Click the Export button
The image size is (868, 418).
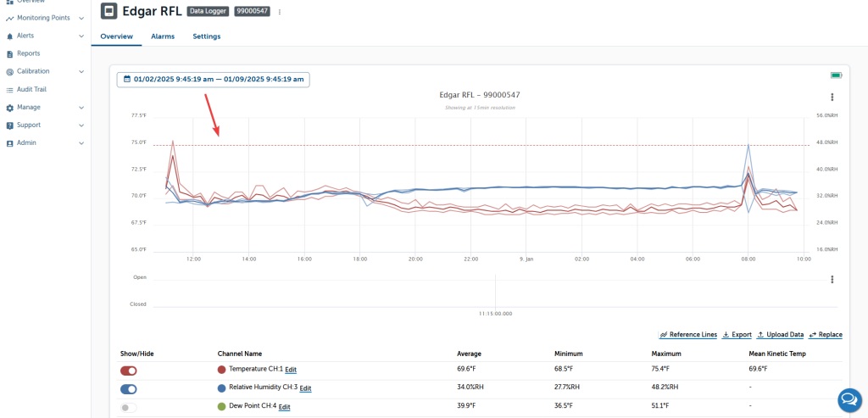(737, 335)
